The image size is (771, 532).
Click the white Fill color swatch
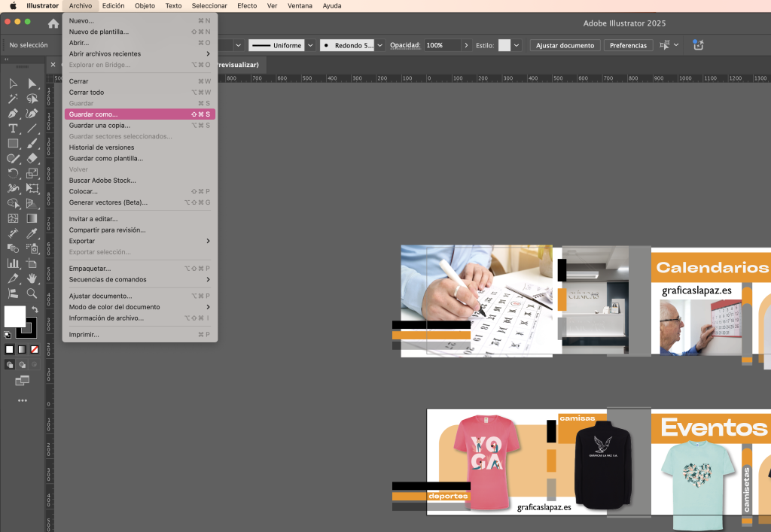click(x=15, y=316)
